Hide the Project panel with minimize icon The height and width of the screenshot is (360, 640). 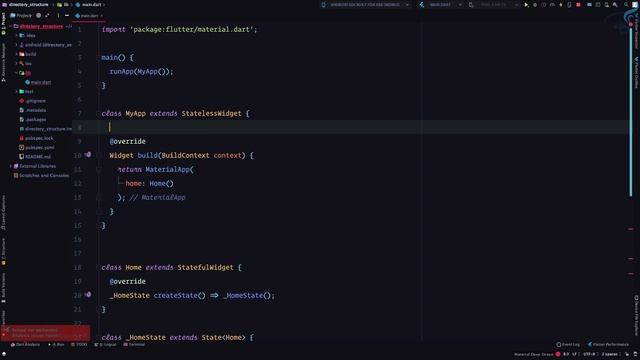click(67, 16)
